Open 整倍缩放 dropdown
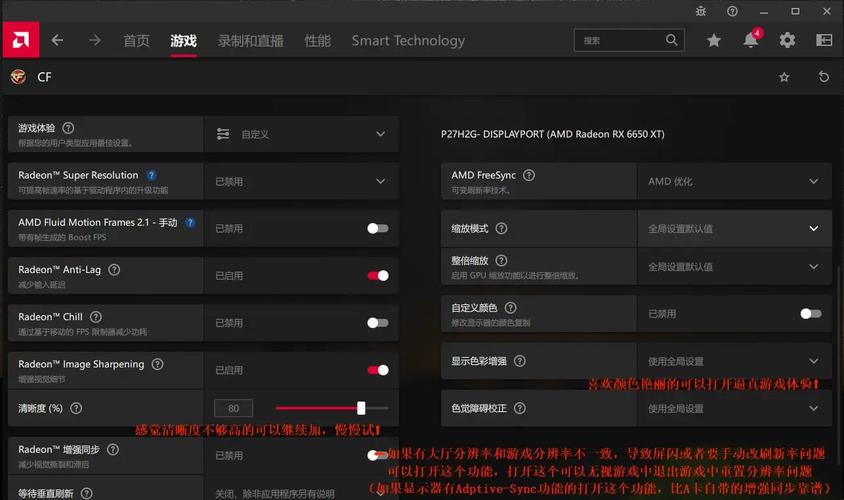The width and height of the screenshot is (844, 500). point(734,266)
